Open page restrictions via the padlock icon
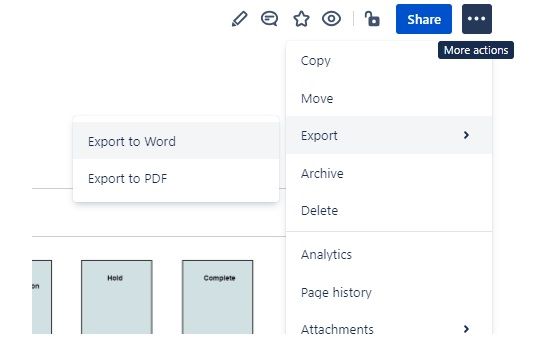540x360 pixels. (x=372, y=19)
